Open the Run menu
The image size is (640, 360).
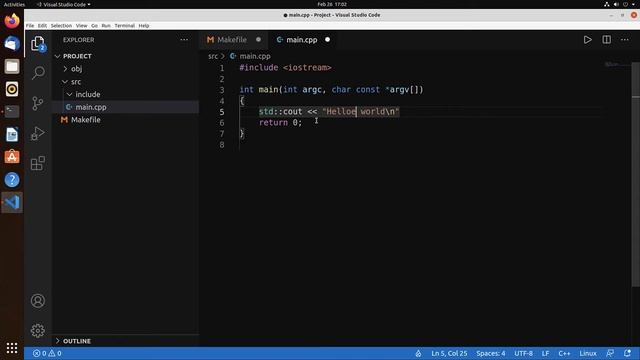pyautogui.click(x=106, y=25)
